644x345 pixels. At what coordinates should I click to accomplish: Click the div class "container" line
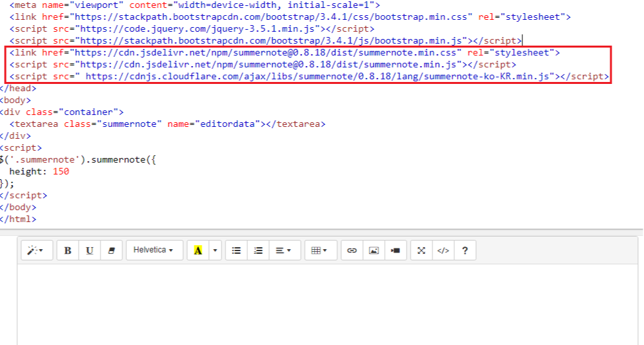click(x=61, y=112)
